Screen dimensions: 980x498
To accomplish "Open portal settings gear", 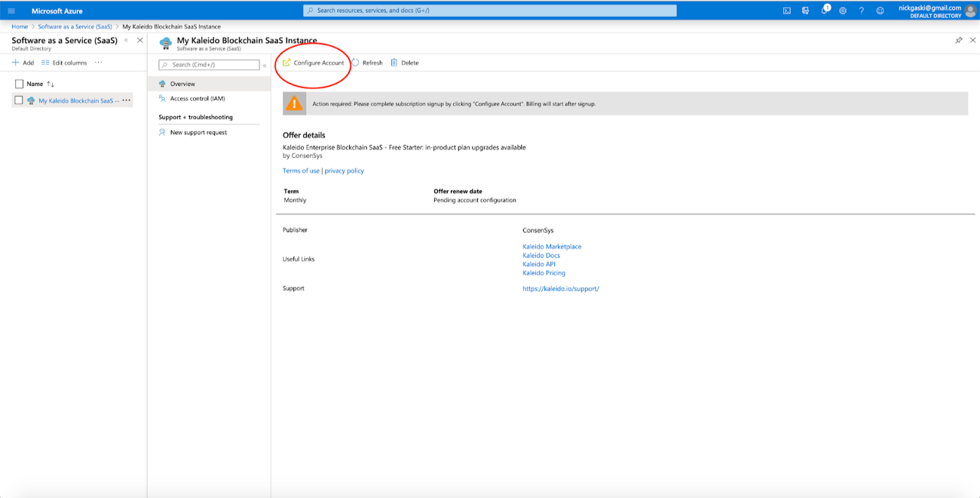I will coord(843,11).
